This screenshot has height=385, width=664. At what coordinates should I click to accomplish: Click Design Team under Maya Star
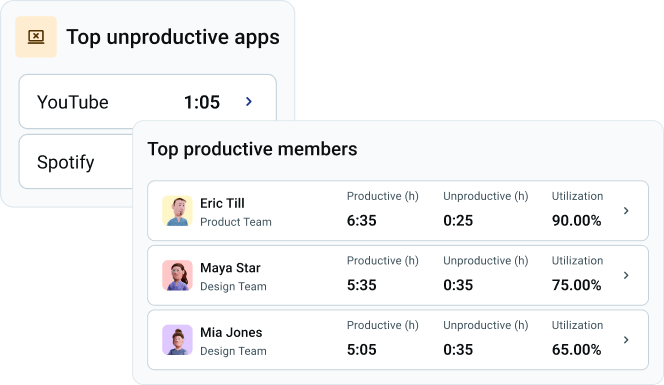233,287
